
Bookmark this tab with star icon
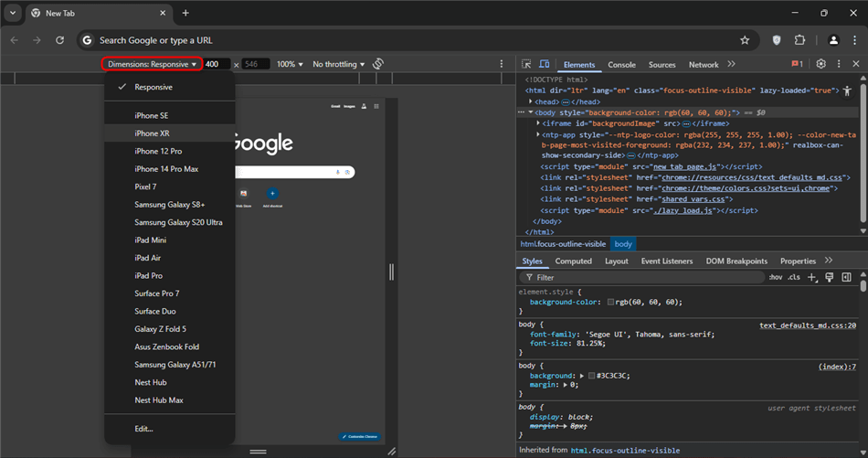[x=745, y=40]
